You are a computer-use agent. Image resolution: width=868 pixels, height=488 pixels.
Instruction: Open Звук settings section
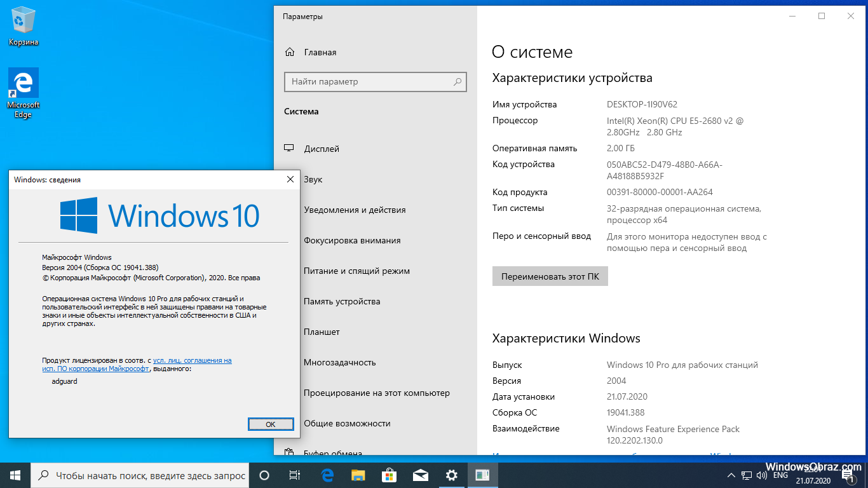313,179
